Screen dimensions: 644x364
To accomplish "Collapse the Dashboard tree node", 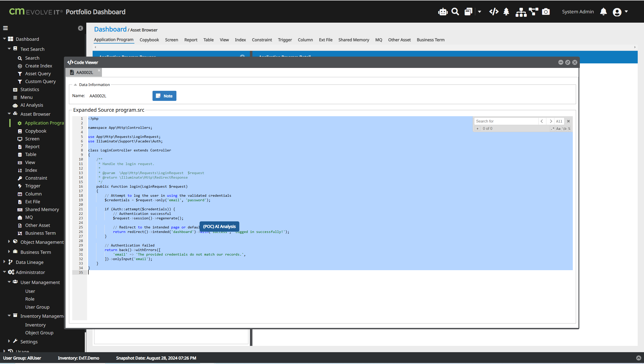I will click(x=4, y=39).
